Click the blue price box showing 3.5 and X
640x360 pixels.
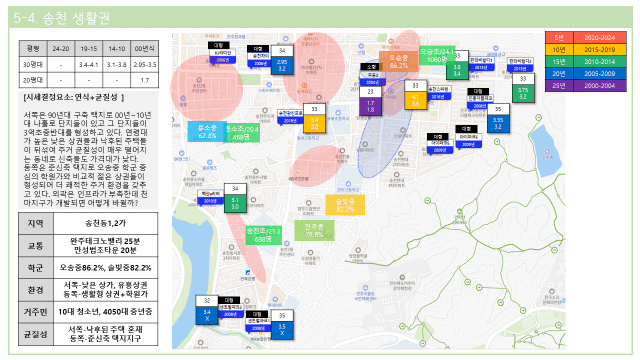point(282,329)
